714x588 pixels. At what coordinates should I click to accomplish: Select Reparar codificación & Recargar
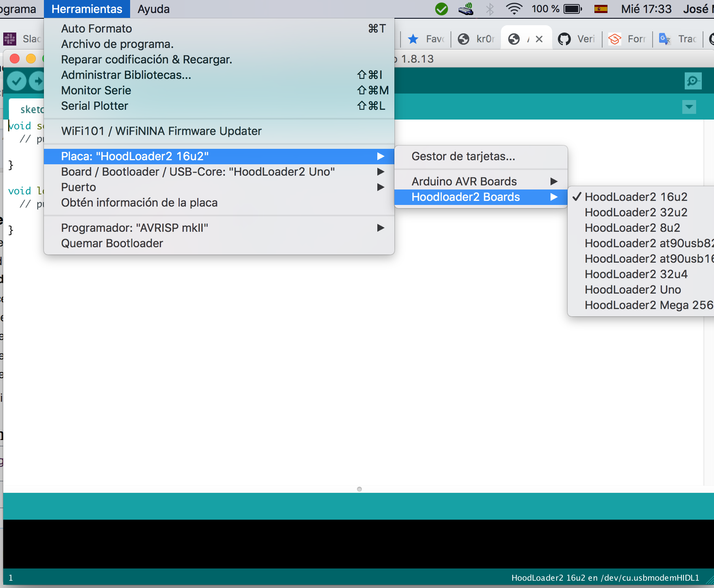(219, 59)
